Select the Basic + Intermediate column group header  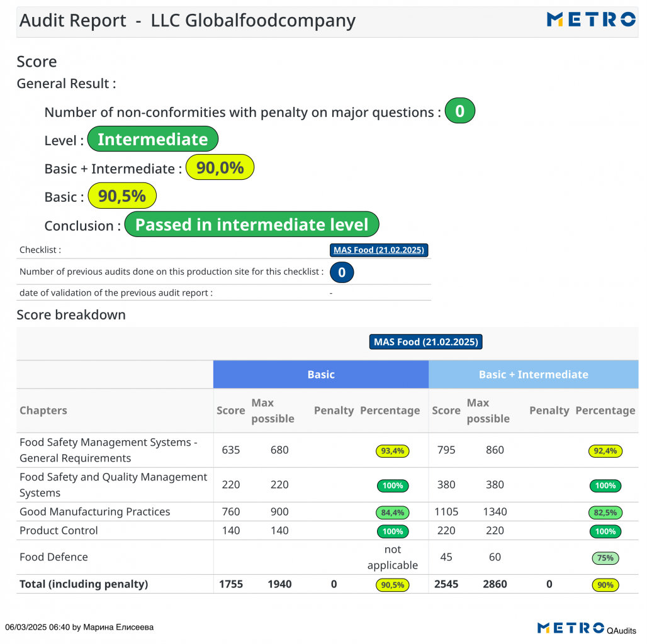534,374
